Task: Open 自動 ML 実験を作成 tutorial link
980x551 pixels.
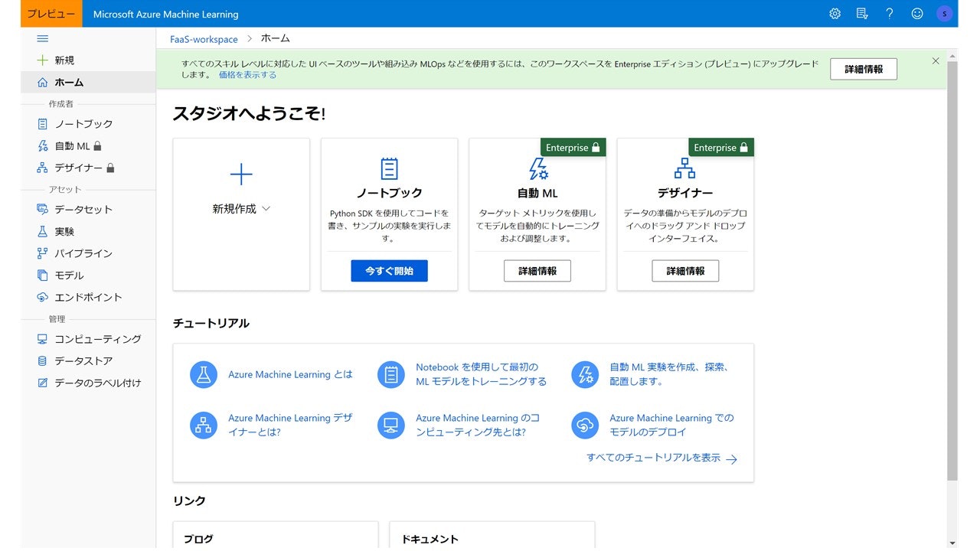Action: [668, 374]
